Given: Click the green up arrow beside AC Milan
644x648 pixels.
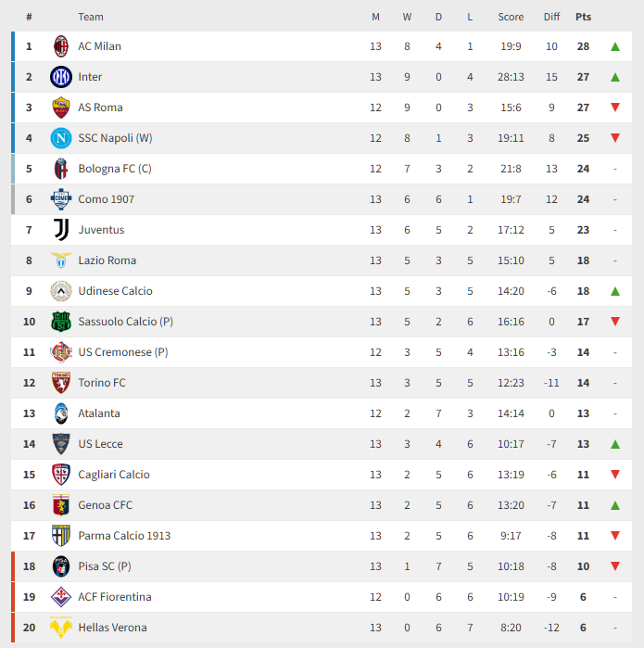Looking at the screenshot, I should [615, 46].
